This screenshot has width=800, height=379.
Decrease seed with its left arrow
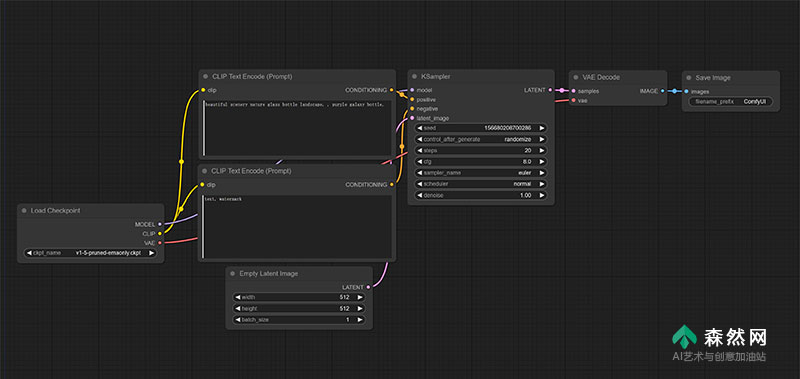420,128
